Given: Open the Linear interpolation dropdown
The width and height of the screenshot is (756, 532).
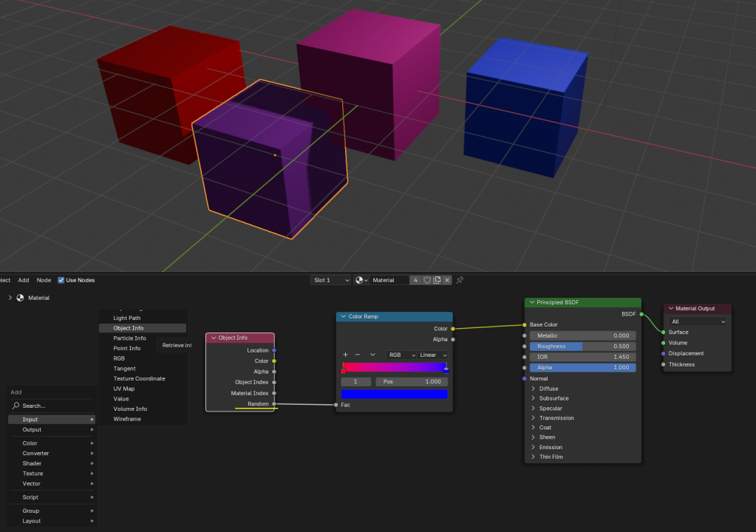Looking at the screenshot, I should [434, 355].
